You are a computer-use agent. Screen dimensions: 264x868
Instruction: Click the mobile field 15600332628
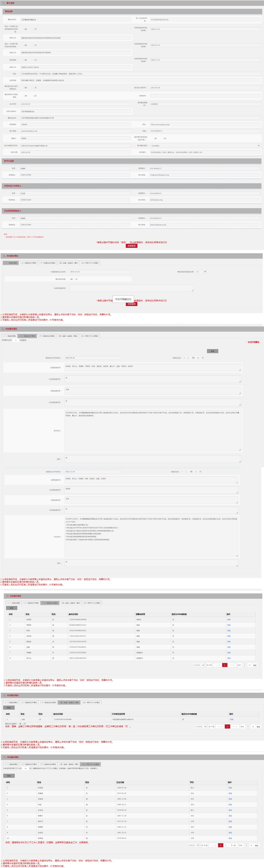coord(75,200)
